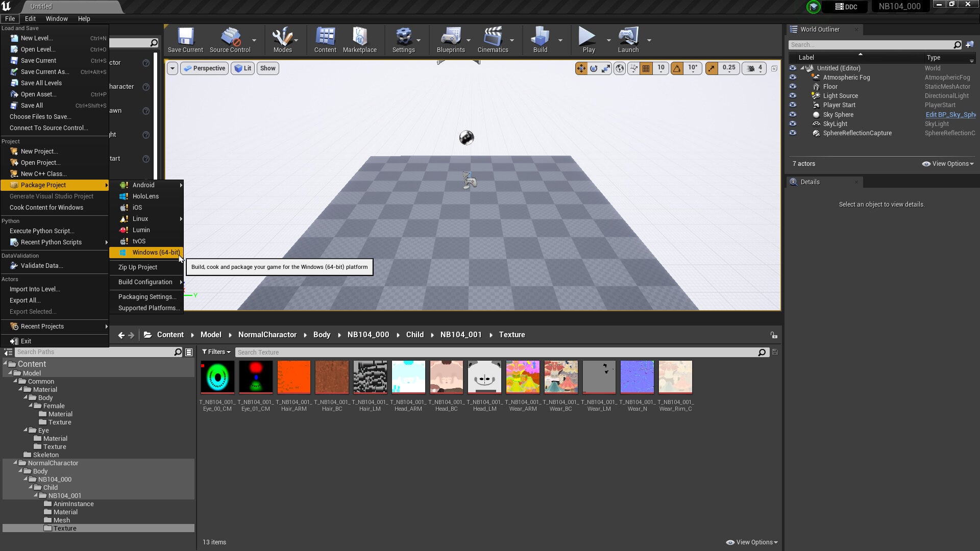The height and width of the screenshot is (551, 980).
Task: Click the green source control status icon
Action: pos(814,7)
